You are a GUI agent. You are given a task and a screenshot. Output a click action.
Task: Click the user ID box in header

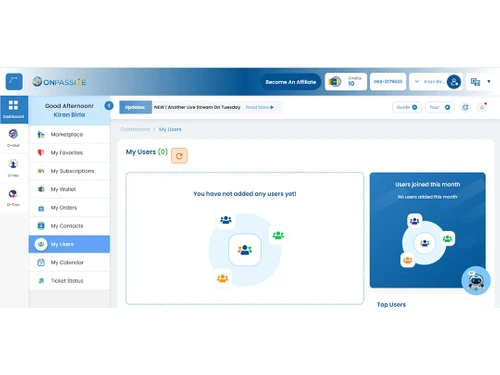point(388,82)
